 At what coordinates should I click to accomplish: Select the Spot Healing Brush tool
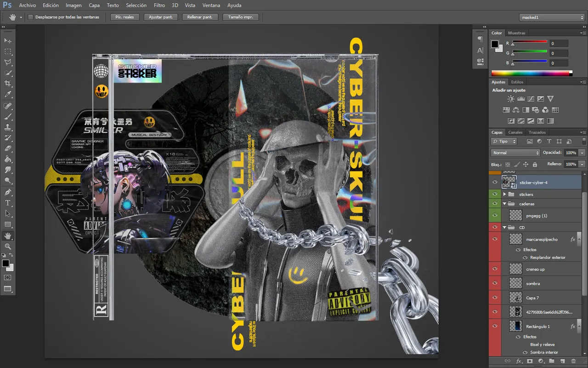point(8,106)
